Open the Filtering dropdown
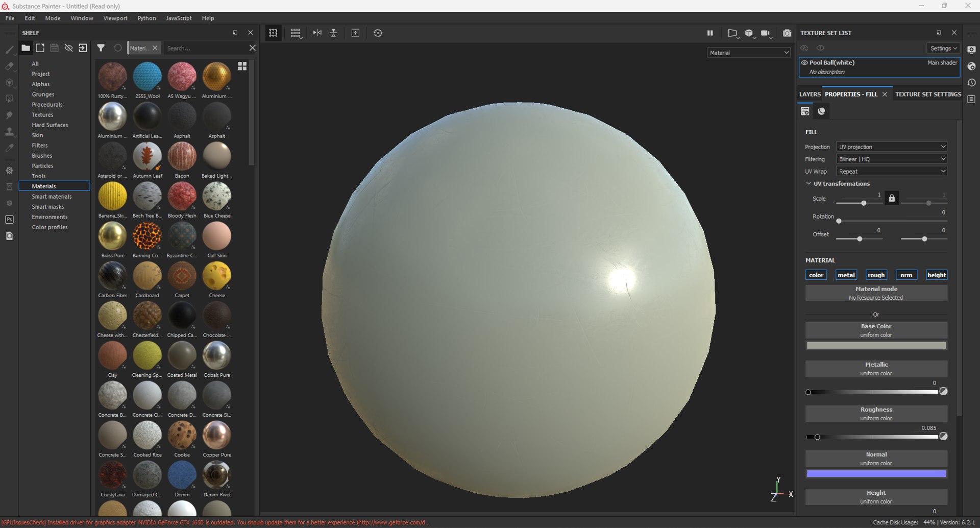This screenshot has width=980, height=528. click(x=892, y=159)
